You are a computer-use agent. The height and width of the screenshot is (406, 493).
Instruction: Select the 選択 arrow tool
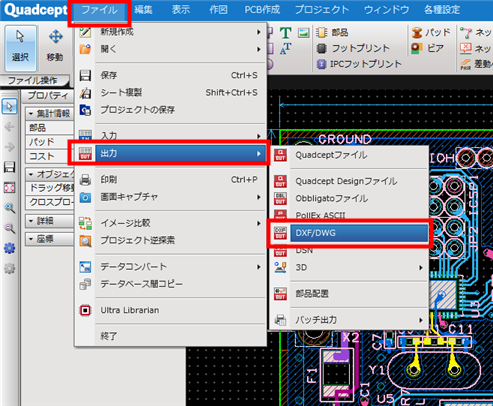[x=20, y=48]
